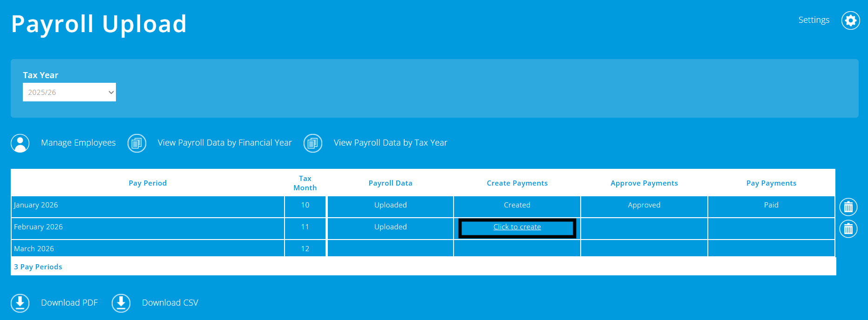Select the Payroll Data column header

(390, 183)
